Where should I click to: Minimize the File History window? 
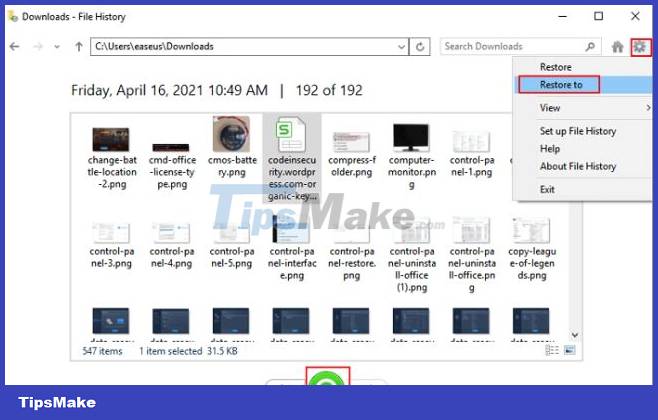pos(563,17)
